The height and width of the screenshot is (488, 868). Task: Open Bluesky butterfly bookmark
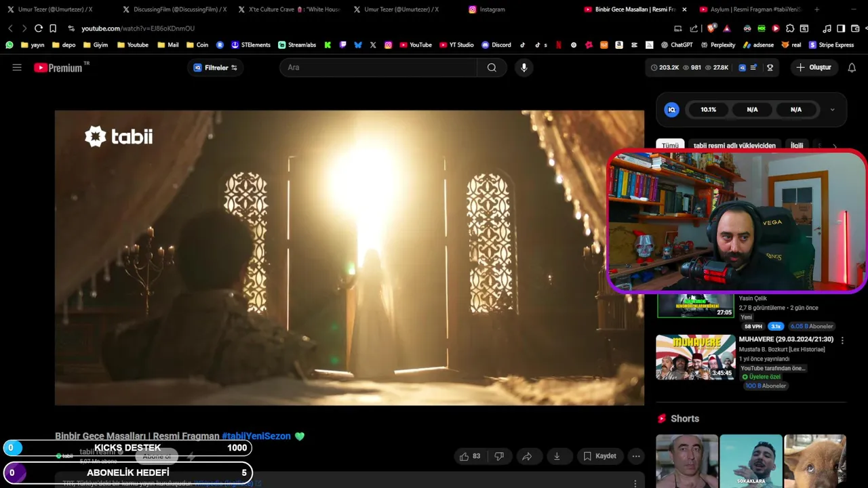pyautogui.click(x=358, y=45)
